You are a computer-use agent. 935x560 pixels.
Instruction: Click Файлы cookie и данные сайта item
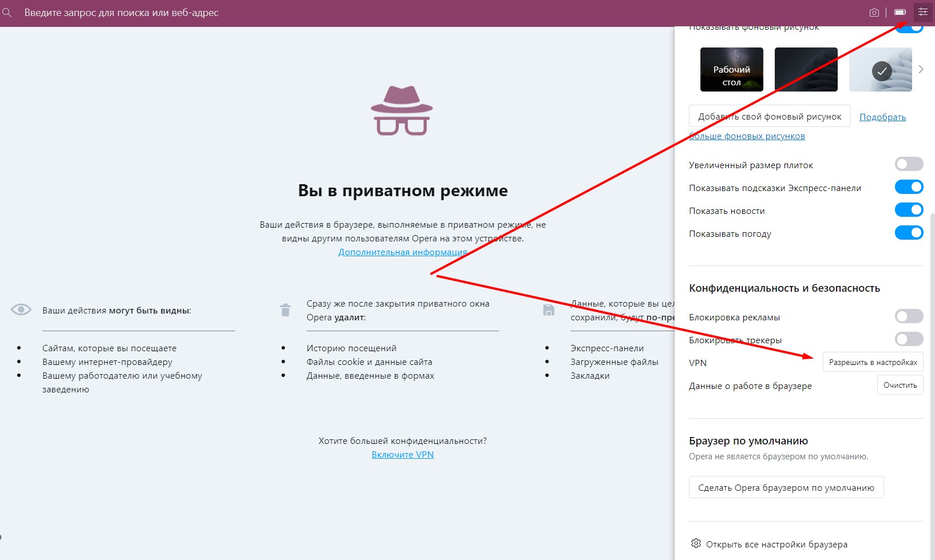point(369,362)
